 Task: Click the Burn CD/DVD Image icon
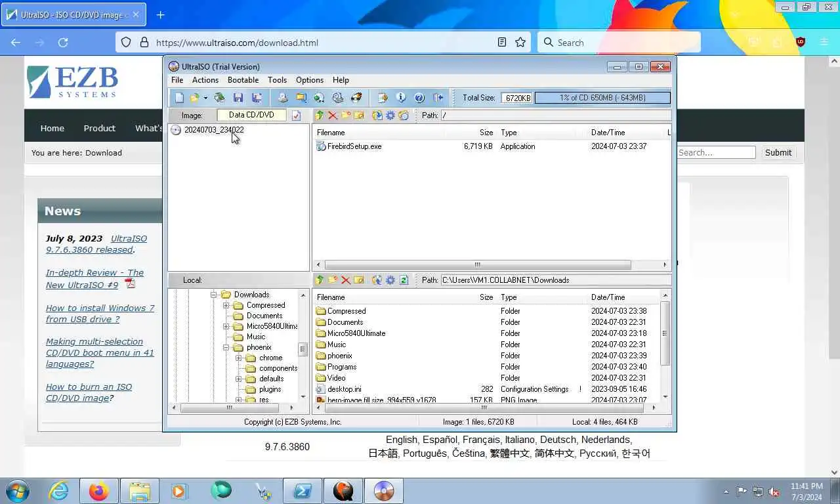coord(356,98)
